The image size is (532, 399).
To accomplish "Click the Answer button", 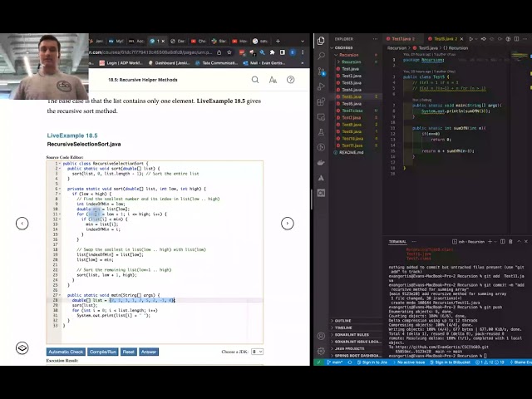I will (x=149, y=352).
